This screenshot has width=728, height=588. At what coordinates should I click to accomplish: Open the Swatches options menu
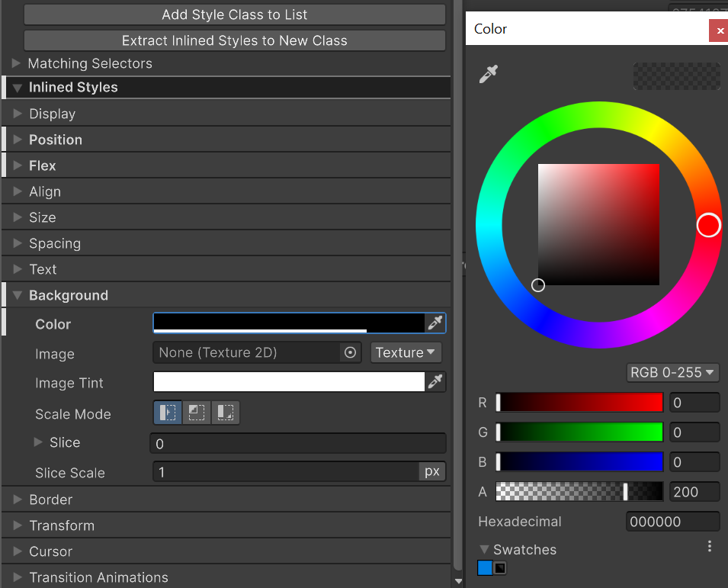click(x=710, y=546)
